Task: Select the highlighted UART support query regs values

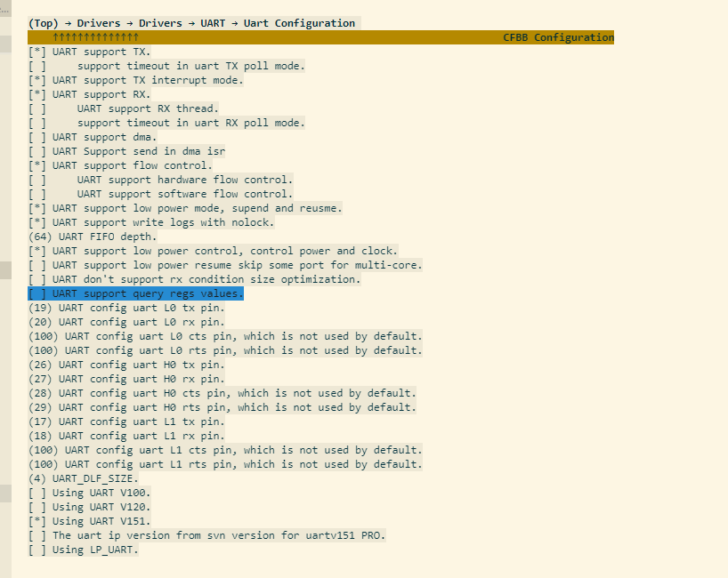Action: (135, 293)
